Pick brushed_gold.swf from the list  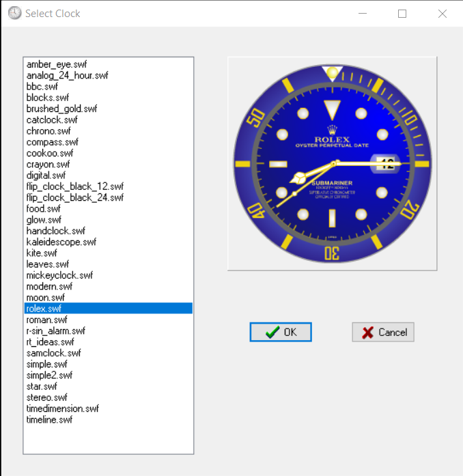(61, 109)
